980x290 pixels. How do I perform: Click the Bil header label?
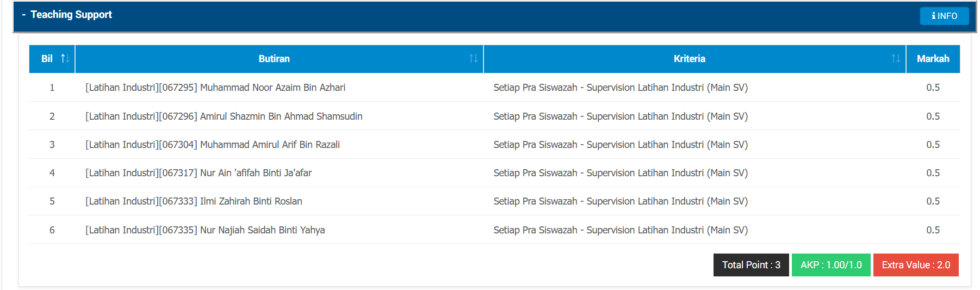[47, 59]
